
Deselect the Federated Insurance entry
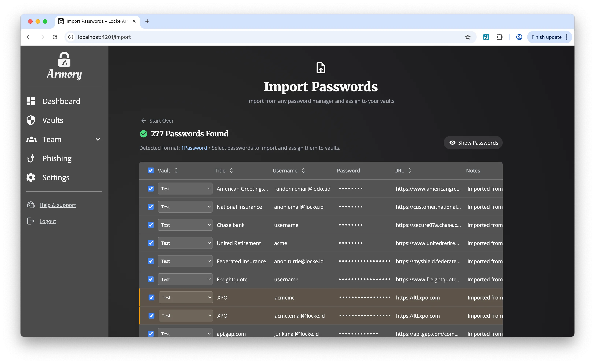[x=151, y=261]
